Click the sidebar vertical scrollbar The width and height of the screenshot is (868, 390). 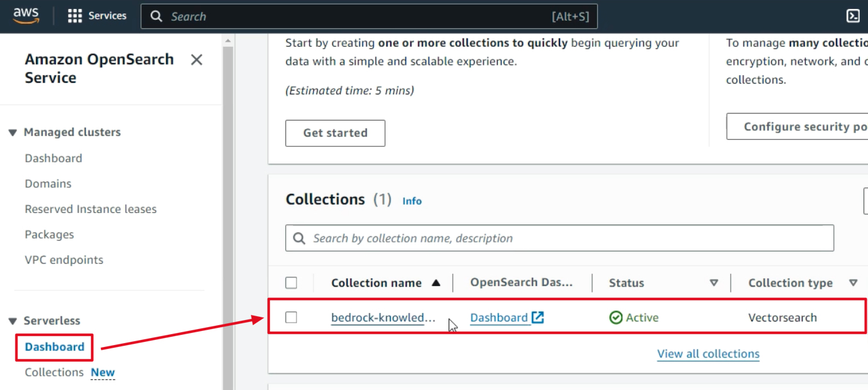point(227,212)
